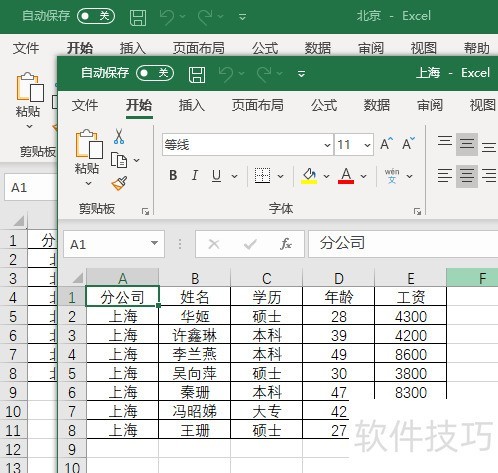Image resolution: width=498 pixels, height=473 pixels.
Task: Select column C header in the Shanghai sheet
Action: click(266, 278)
